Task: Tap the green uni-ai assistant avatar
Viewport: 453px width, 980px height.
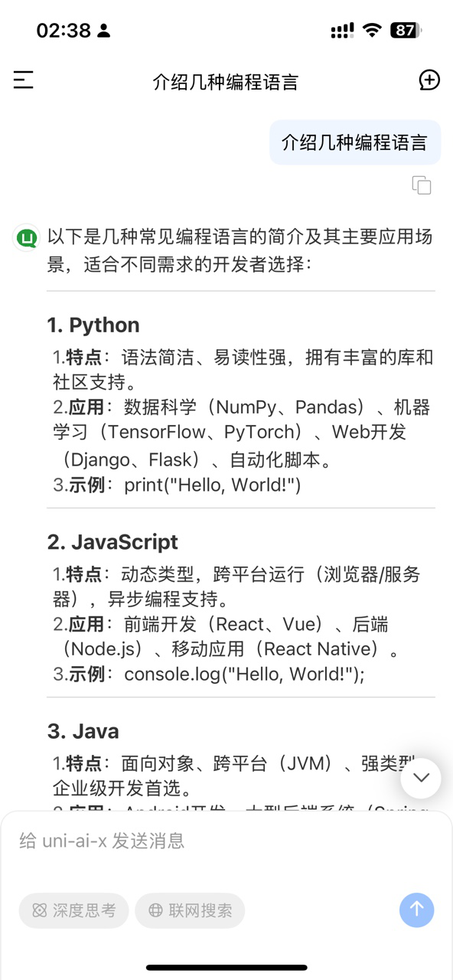Action: coord(27,238)
